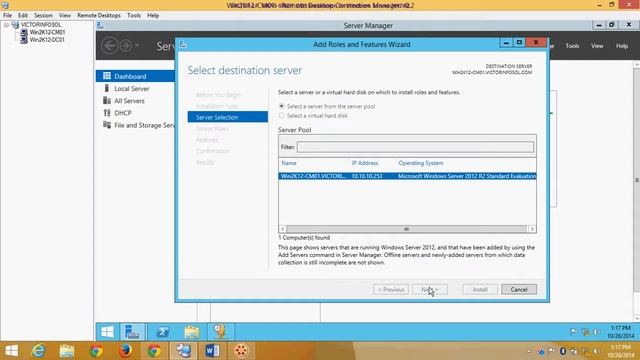Open Chrome icon between Firefox and RDCMan

tap(154, 351)
